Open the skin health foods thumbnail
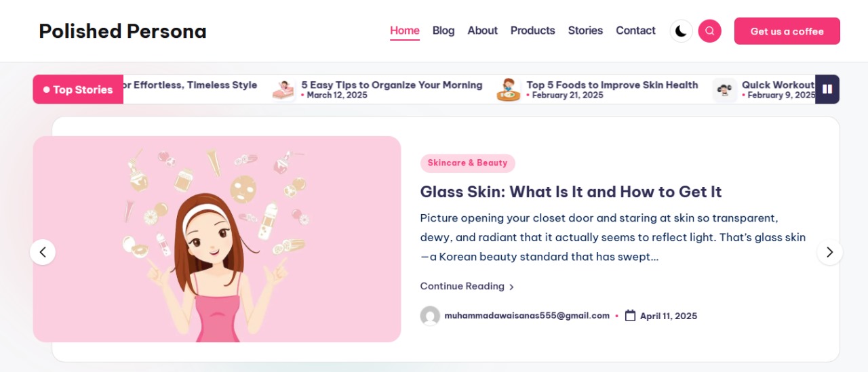Image resolution: width=868 pixels, height=372 pixels. coord(508,89)
